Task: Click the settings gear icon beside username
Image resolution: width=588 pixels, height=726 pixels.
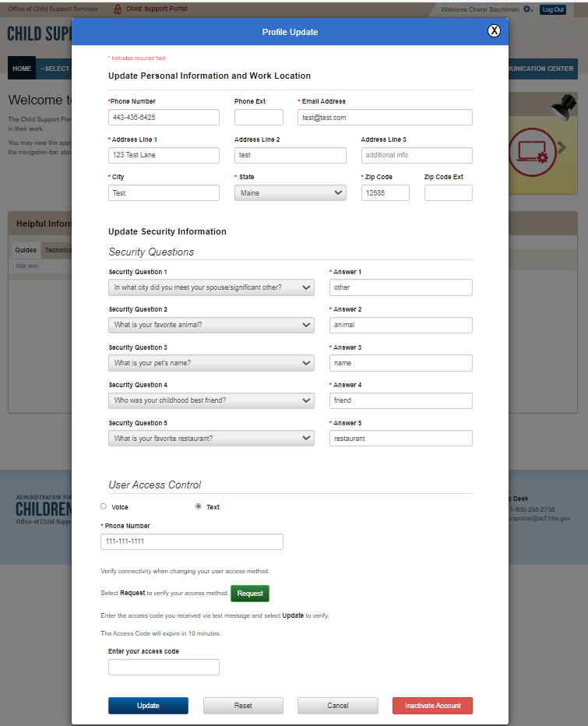Action: point(527,9)
